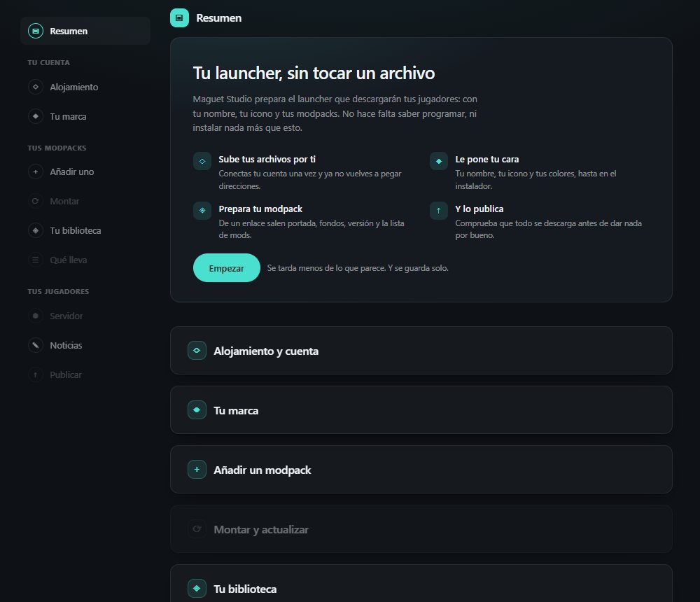Click the TU CUENTA section label
The height and width of the screenshot is (602, 700).
[49, 62]
